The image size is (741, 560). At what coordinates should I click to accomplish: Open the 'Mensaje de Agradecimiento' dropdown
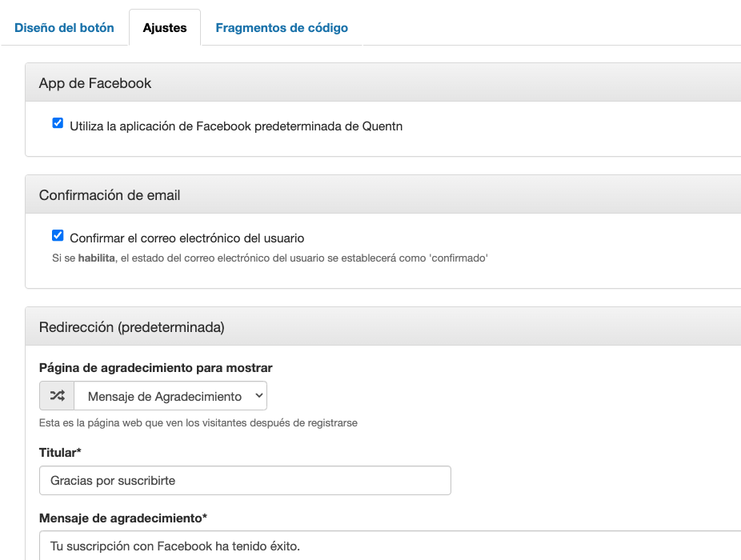click(x=170, y=396)
